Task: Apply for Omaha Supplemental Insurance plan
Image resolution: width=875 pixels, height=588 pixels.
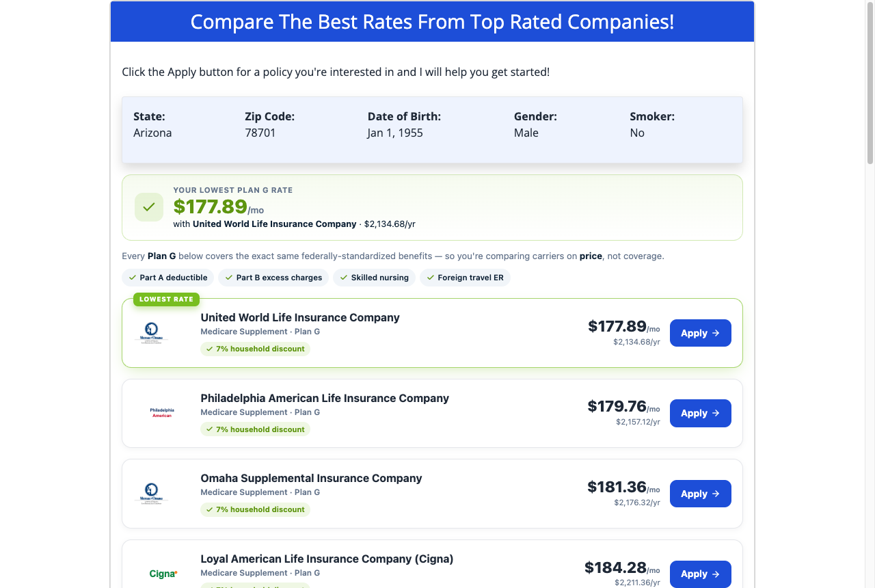Action: [x=701, y=494]
